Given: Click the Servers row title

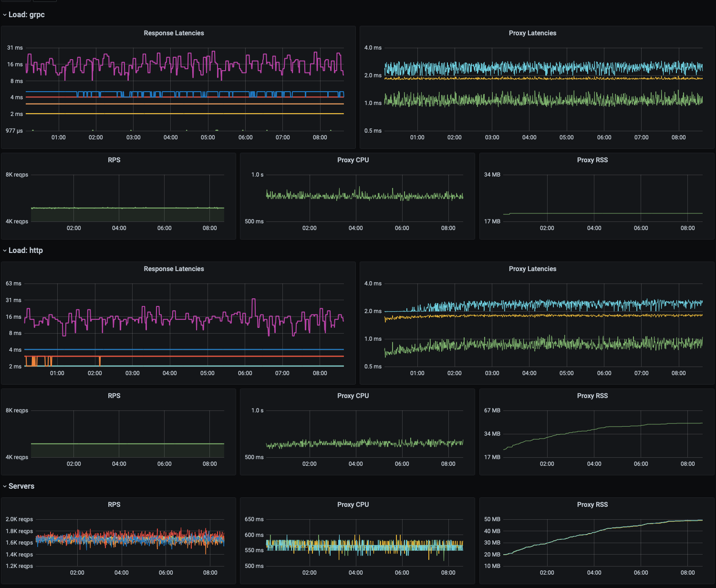Looking at the screenshot, I should 21,486.
